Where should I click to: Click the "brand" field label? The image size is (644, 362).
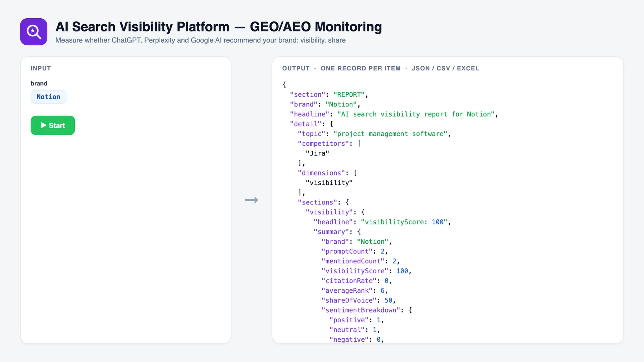[x=39, y=83]
